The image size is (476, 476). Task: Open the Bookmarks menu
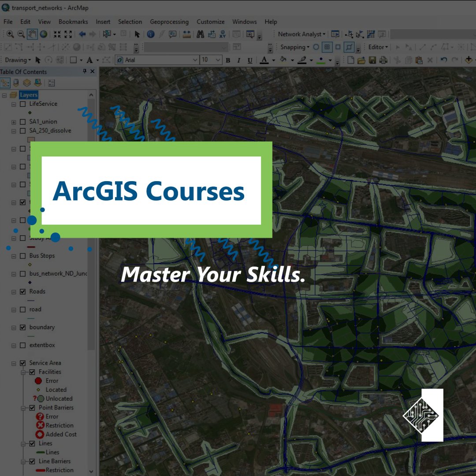73,22
